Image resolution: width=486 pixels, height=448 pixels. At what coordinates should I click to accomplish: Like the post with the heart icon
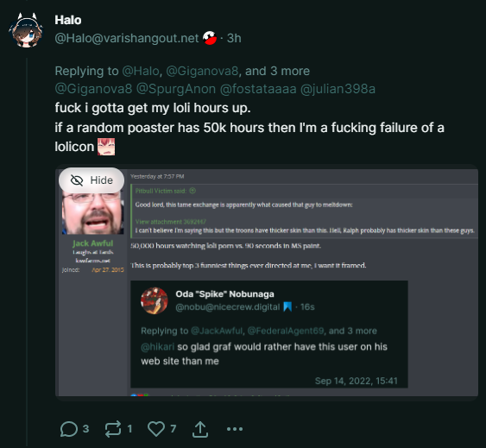click(x=156, y=429)
